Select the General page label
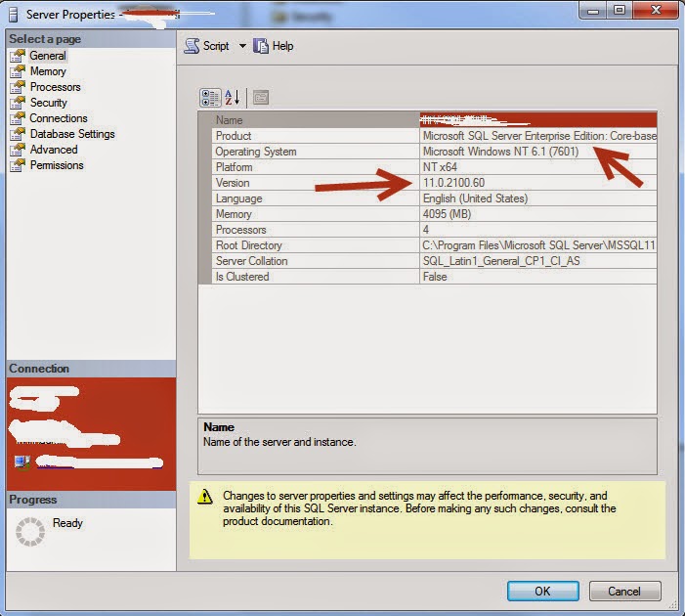 pos(48,56)
